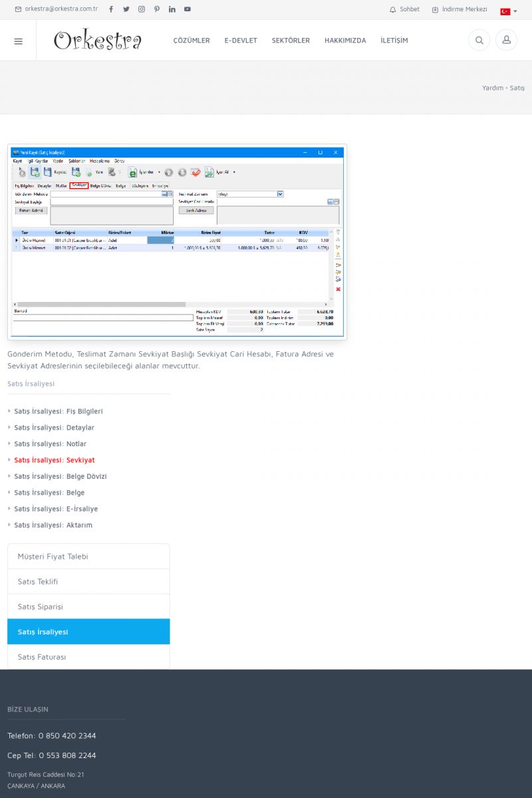Open the İndirme Merkezi link
Image resolution: width=532 pixels, height=798 pixels.
459,9
